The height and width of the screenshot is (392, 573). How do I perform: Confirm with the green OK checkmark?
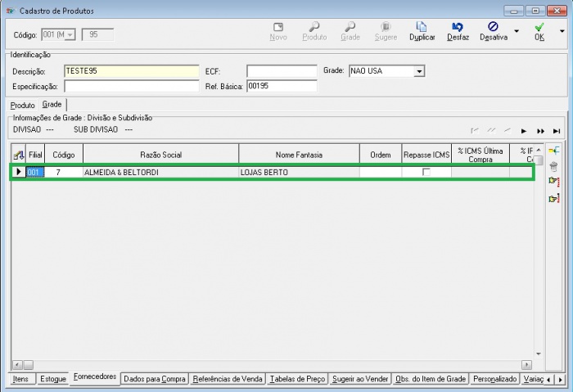point(539,28)
